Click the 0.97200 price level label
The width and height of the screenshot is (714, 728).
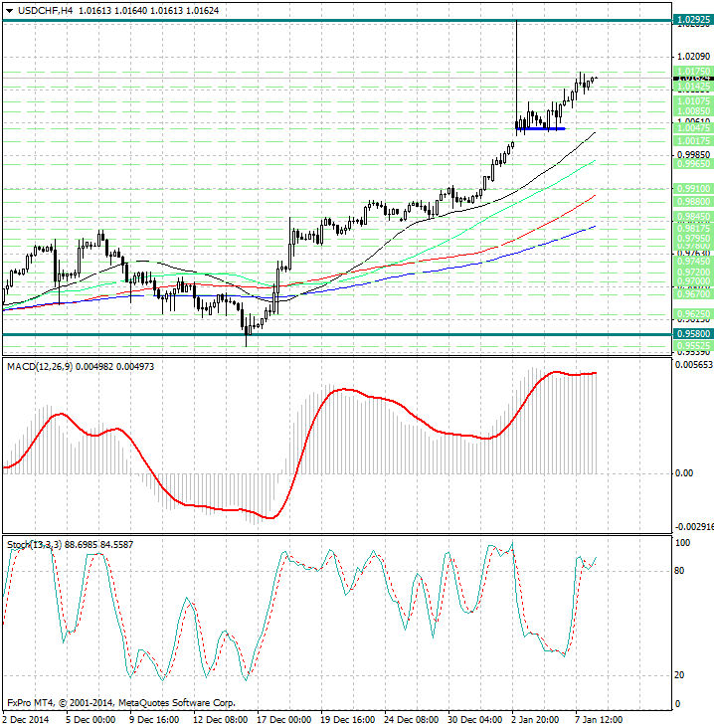(x=693, y=273)
